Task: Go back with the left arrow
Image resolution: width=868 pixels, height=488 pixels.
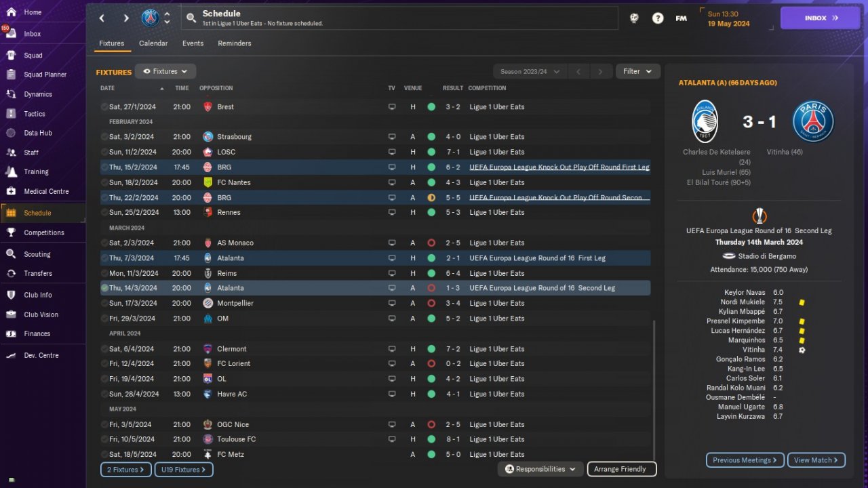Action: pyautogui.click(x=102, y=18)
